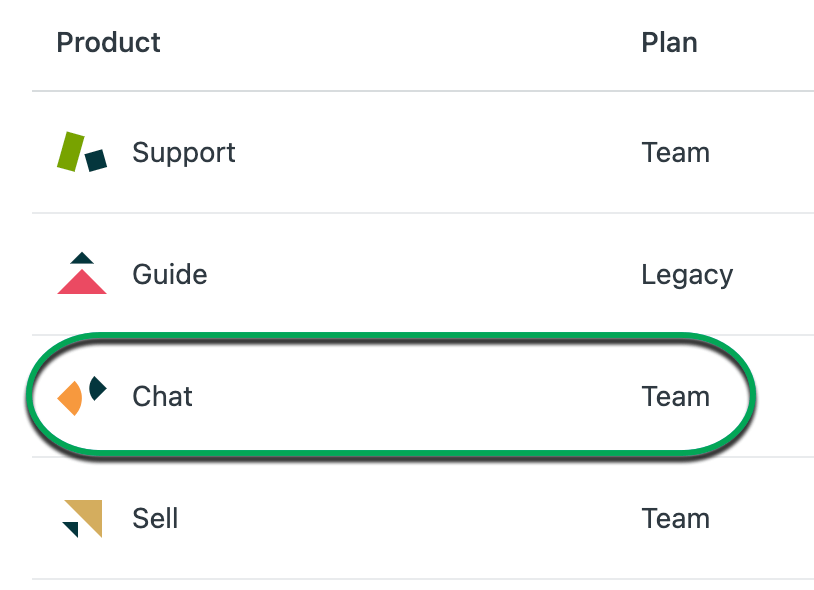Open the Sell product
This screenshot has height=590, width=814.
point(155,519)
